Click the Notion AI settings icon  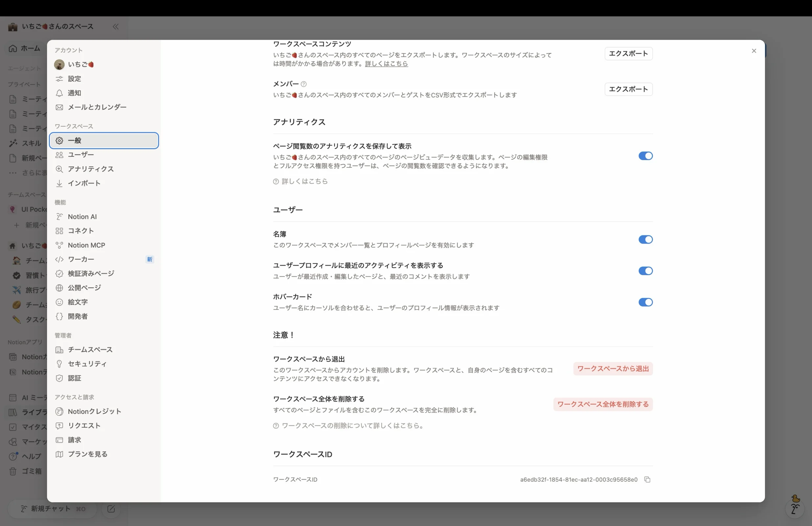click(59, 217)
